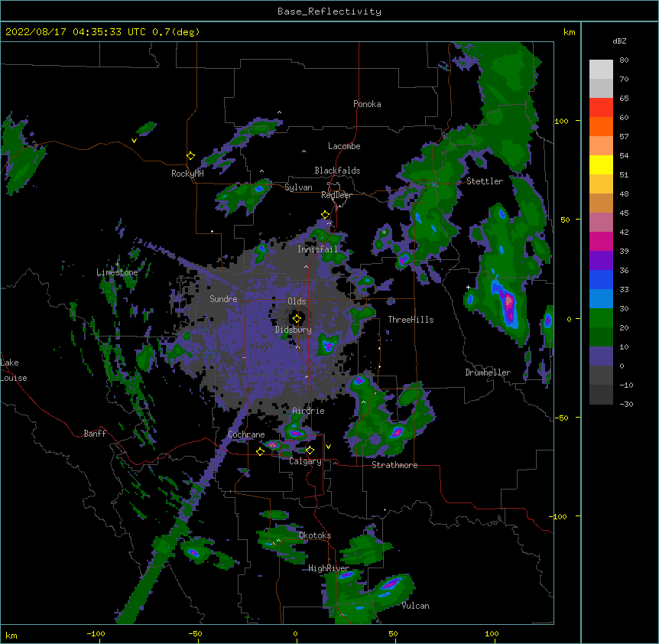Click the 80 value on the dBZ scale
The width and height of the screenshot is (659, 644).
click(624, 60)
